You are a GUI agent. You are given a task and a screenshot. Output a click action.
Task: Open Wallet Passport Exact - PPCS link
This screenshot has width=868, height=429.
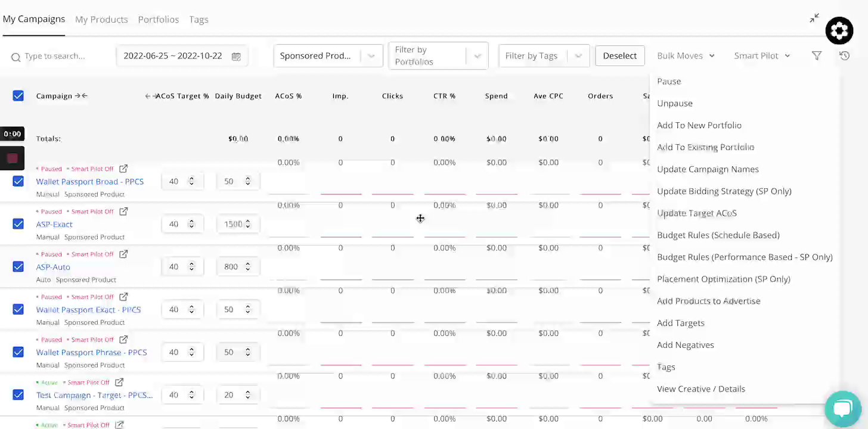coord(88,310)
